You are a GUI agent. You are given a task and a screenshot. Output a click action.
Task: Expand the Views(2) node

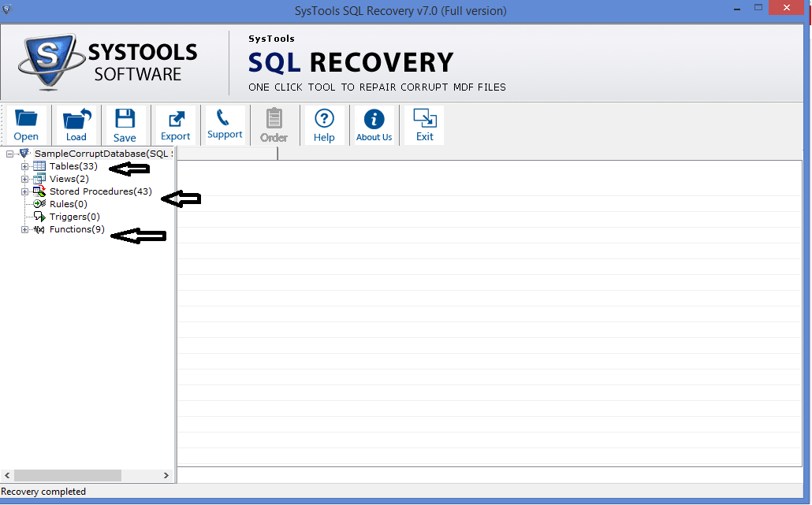click(x=24, y=179)
